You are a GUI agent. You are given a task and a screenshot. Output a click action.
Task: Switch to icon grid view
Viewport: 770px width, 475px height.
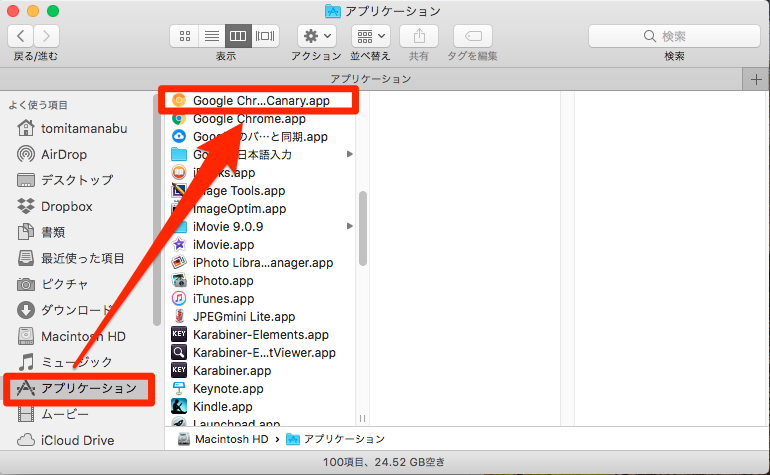click(185, 36)
